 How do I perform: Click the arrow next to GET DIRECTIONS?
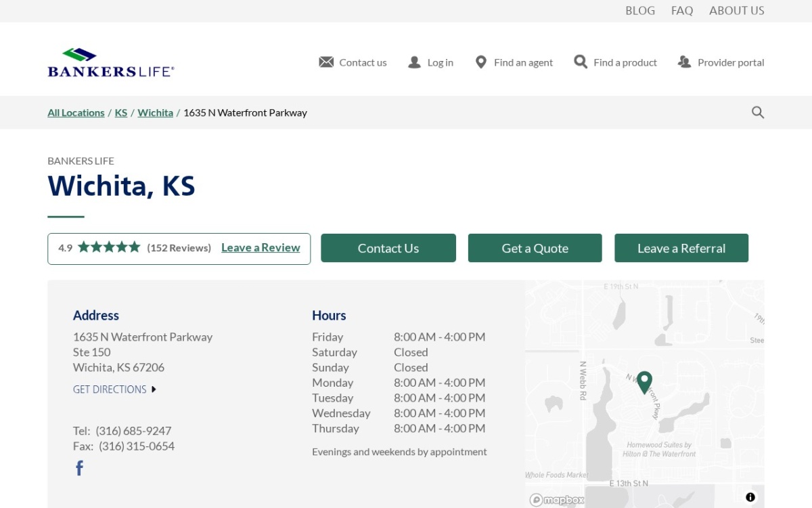pyautogui.click(x=154, y=389)
